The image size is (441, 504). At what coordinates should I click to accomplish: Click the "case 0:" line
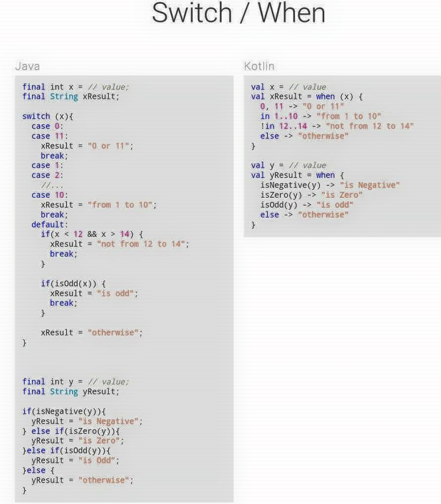[x=48, y=126]
